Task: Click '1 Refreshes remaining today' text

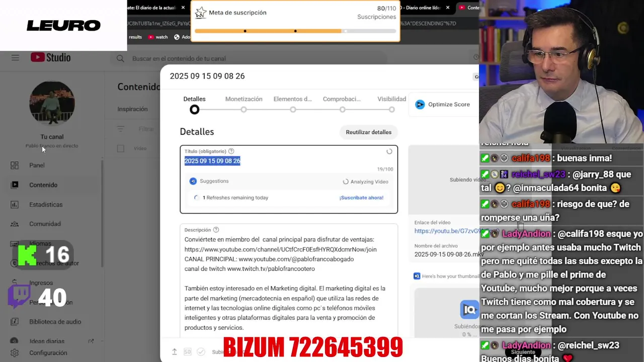Action: (235, 198)
